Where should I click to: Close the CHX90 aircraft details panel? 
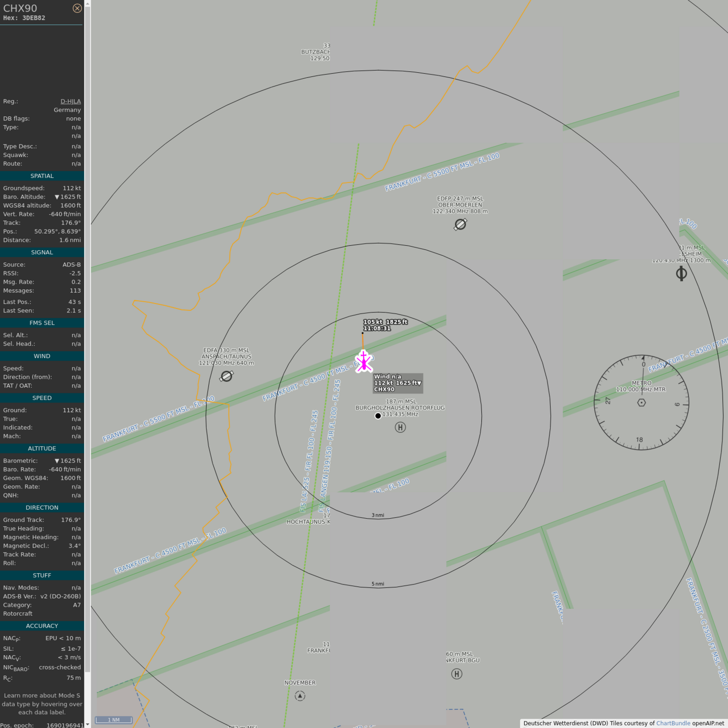point(77,8)
